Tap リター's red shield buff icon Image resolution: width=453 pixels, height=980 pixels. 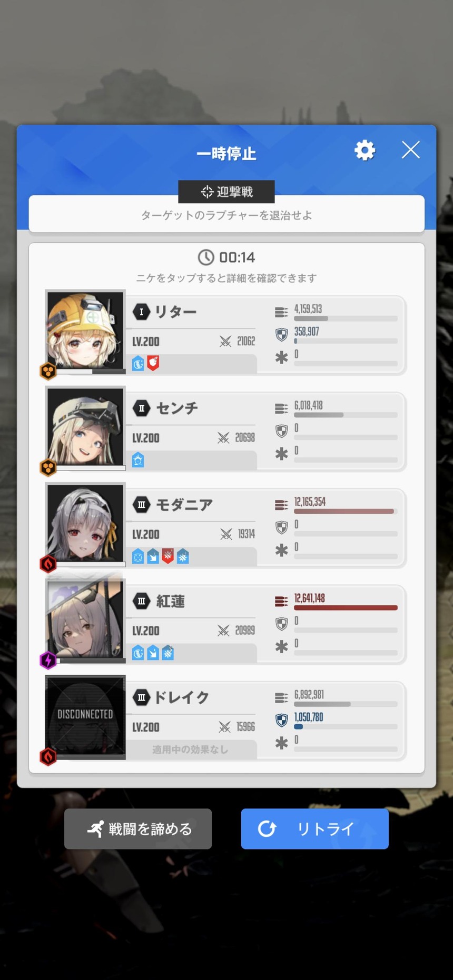(153, 363)
